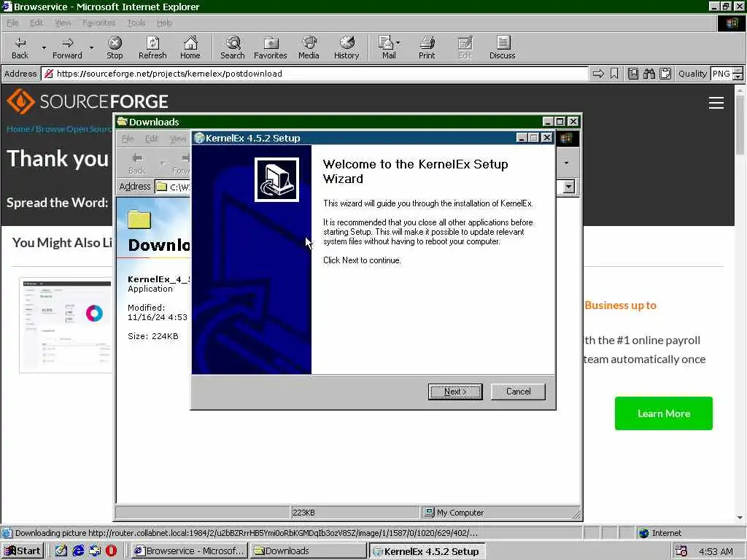The height and width of the screenshot is (560, 747).
Task: Click the toolbar overflow arrow in Downloads window
Action: [x=566, y=163]
